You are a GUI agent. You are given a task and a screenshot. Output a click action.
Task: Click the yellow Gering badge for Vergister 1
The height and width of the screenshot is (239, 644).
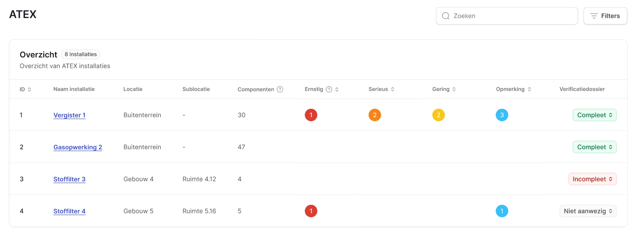coord(438,115)
